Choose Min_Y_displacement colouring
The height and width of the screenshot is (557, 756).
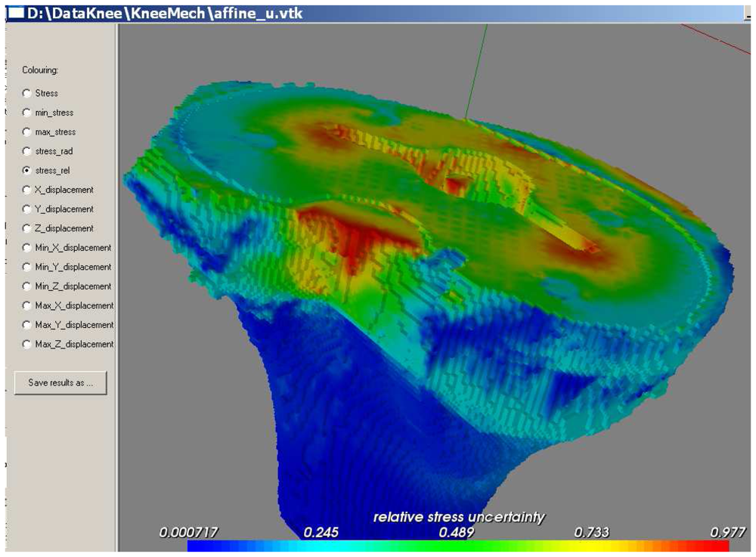pos(28,267)
